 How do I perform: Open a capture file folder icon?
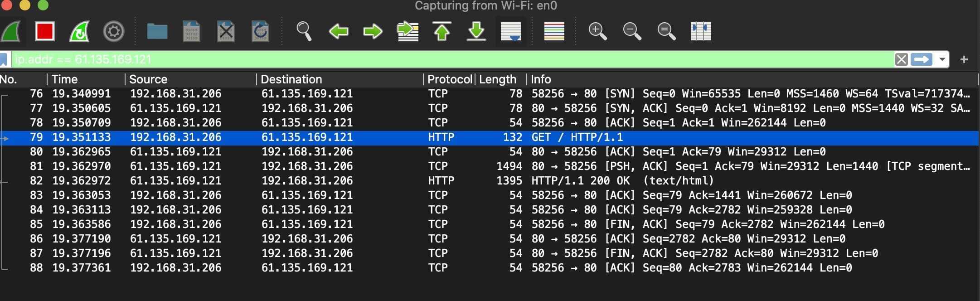coord(157,32)
